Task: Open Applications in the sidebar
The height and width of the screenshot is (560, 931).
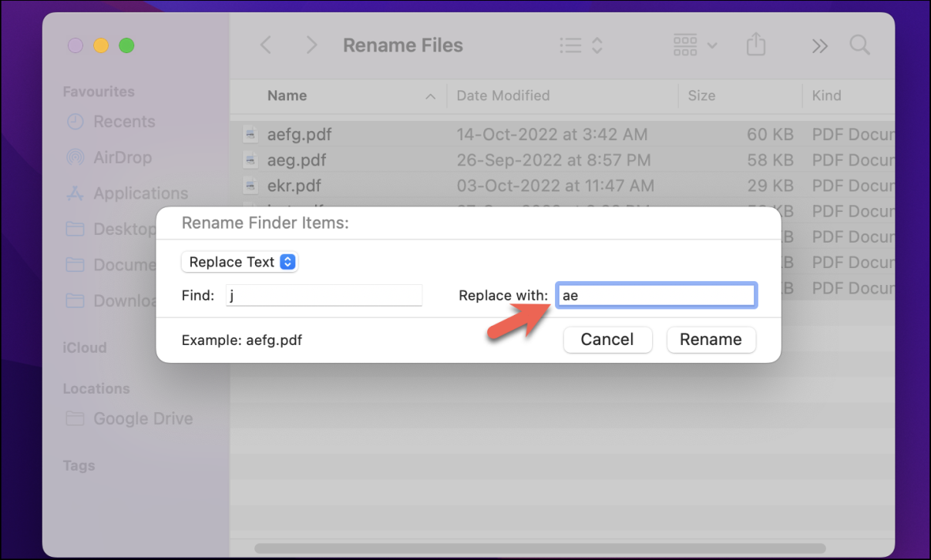Action: 140,193
